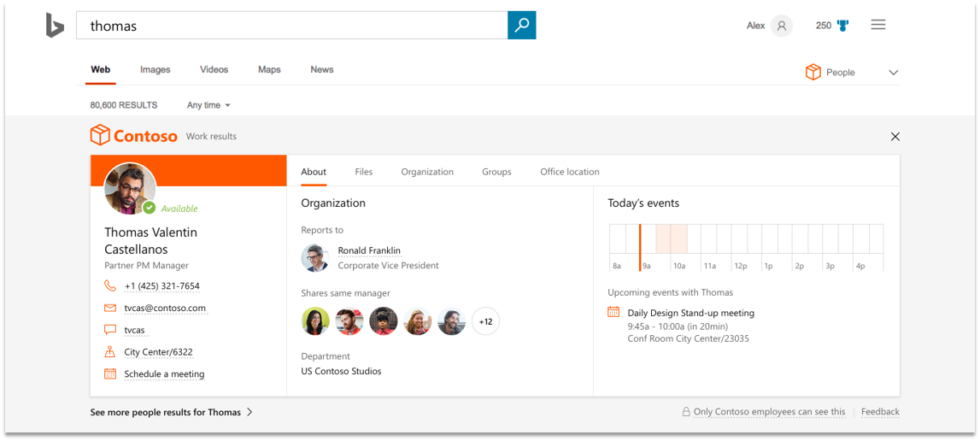Screen dimensions: 980x441
Task: Click 9:45a - 10:00a (in 20min) text
Action: pyautogui.click(x=678, y=326)
